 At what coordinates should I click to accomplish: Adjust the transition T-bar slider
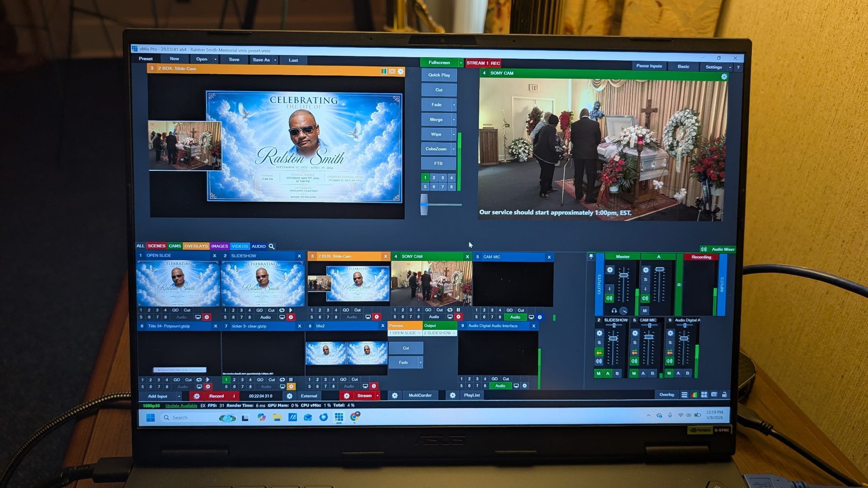[424, 205]
